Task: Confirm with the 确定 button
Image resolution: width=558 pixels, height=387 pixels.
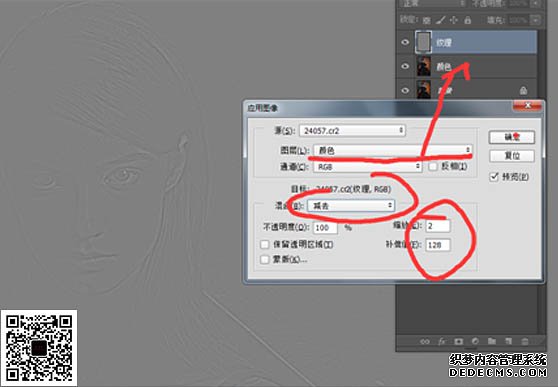Action: (x=512, y=137)
